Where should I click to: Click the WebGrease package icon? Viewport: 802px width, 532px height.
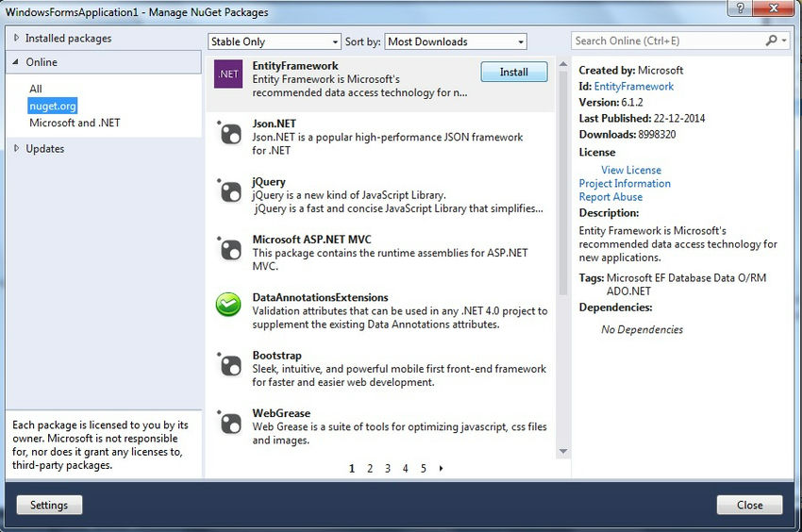coord(229,423)
